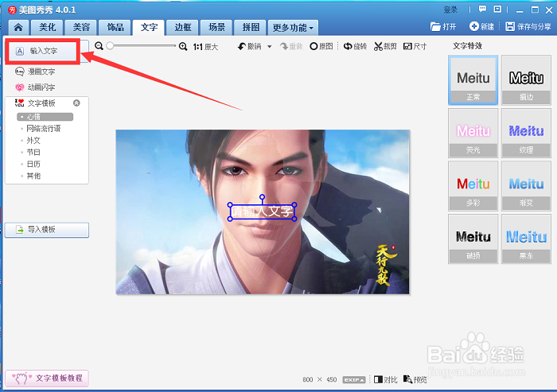Click the 旋转 rotate tool
Viewport: 557px width, 392px height.
[x=355, y=46]
